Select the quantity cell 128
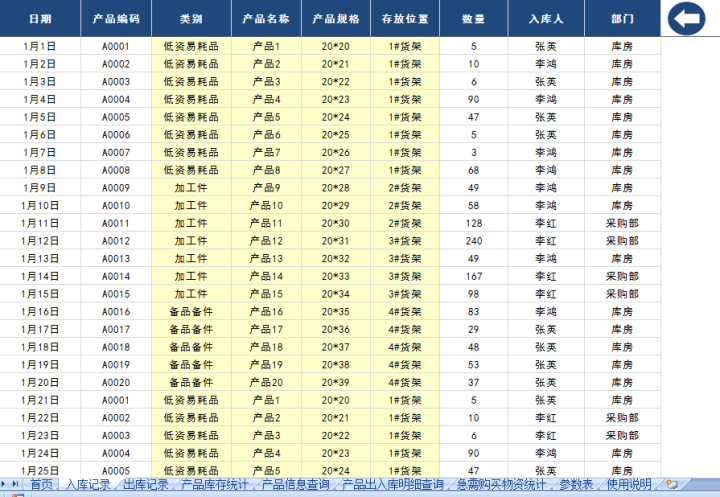720x497 pixels. [x=474, y=223]
